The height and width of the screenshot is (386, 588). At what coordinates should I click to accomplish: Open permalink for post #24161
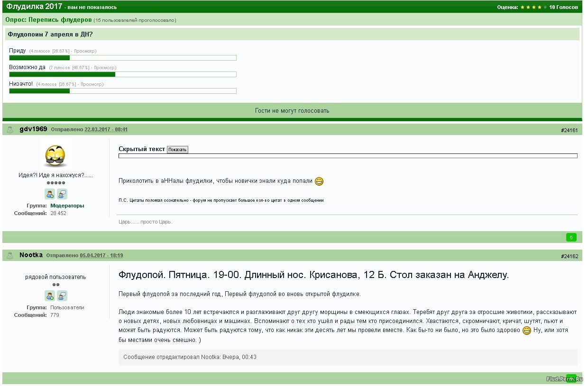point(569,130)
